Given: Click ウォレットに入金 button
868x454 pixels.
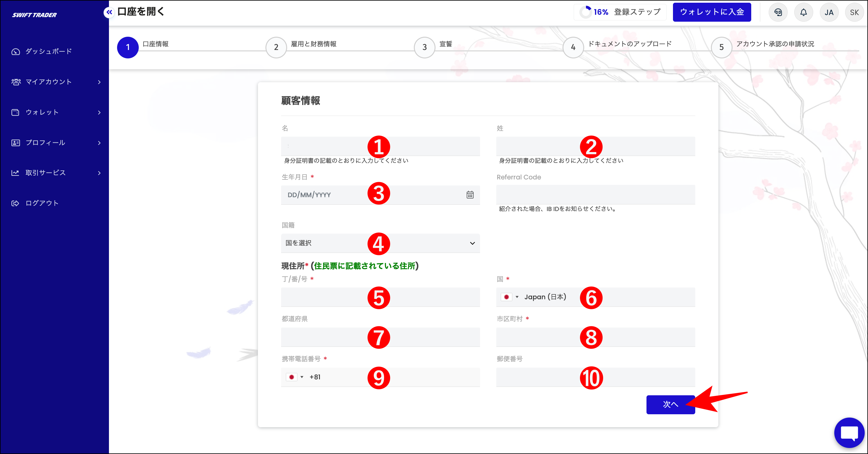Looking at the screenshot, I should pos(712,12).
